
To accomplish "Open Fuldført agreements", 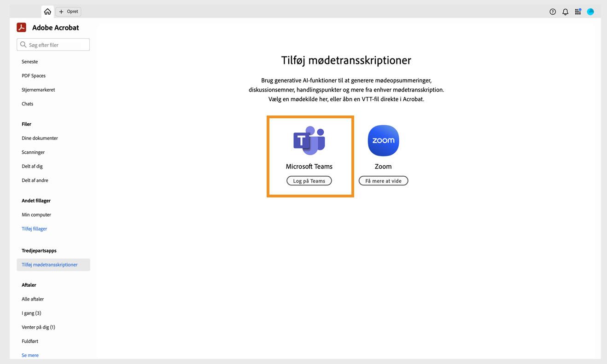I will [x=30, y=341].
